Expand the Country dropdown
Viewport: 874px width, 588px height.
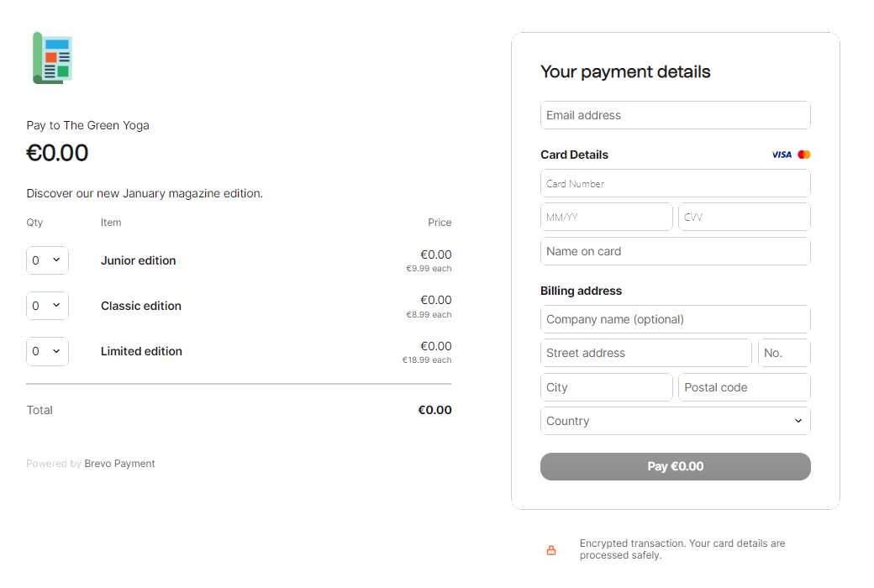[675, 421]
